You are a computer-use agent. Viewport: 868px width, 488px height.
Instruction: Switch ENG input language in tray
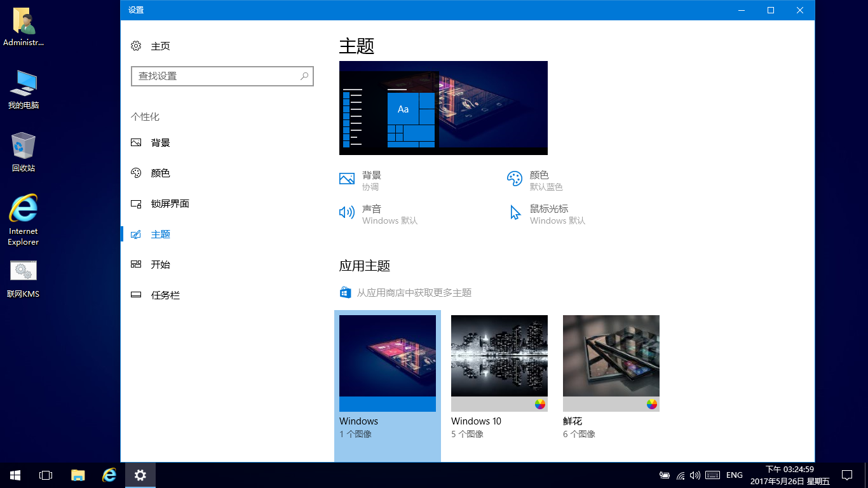coord(735,475)
